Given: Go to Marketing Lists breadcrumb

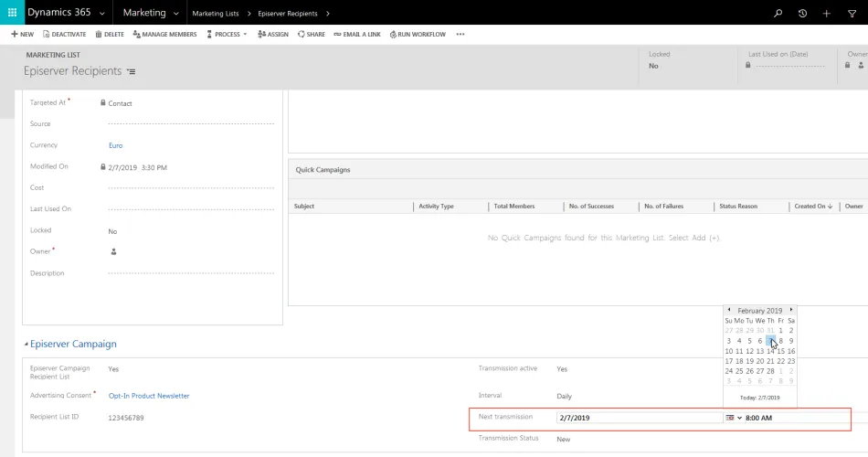Looking at the screenshot, I should pyautogui.click(x=216, y=14).
